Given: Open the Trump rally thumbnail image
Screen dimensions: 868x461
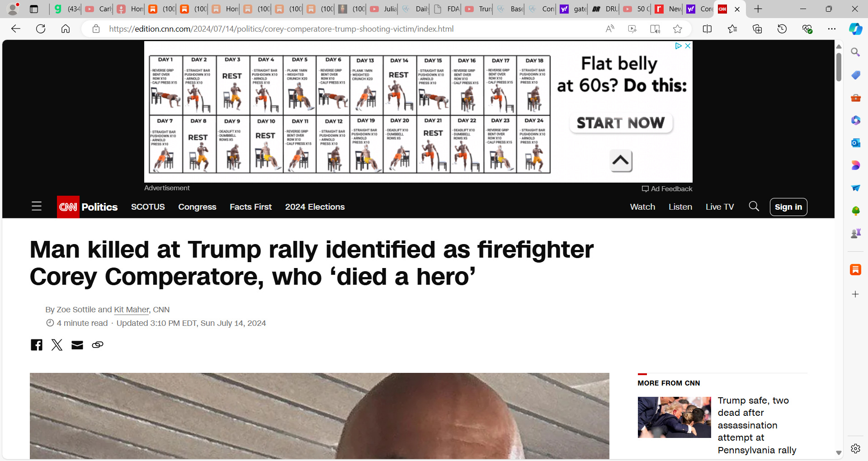Looking at the screenshot, I should pyautogui.click(x=674, y=417).
